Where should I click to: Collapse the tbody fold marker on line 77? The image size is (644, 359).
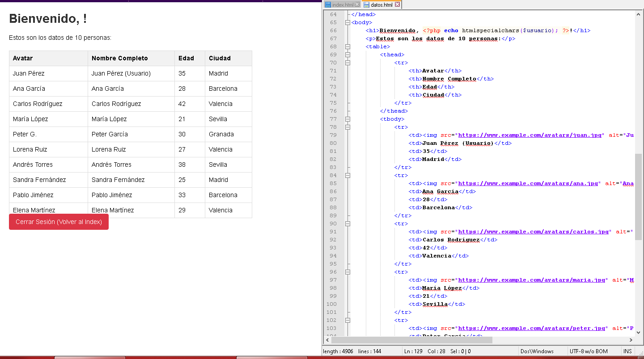347,119
